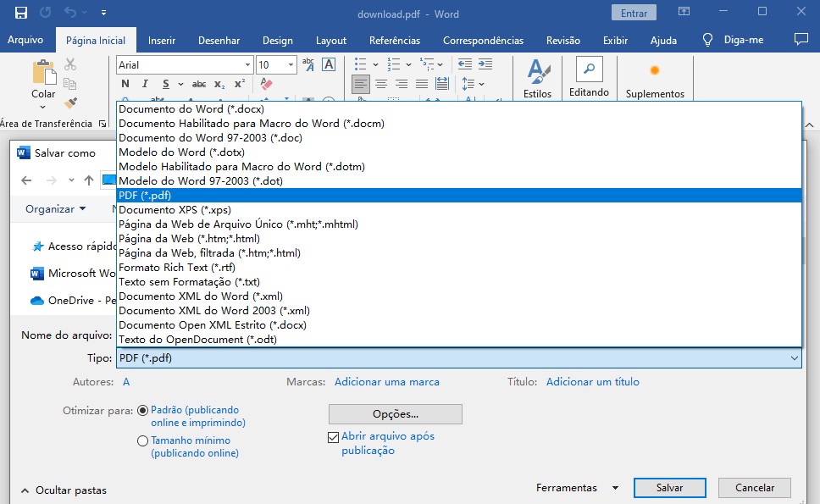Align text left in ribbon

[x=361, y=84]
